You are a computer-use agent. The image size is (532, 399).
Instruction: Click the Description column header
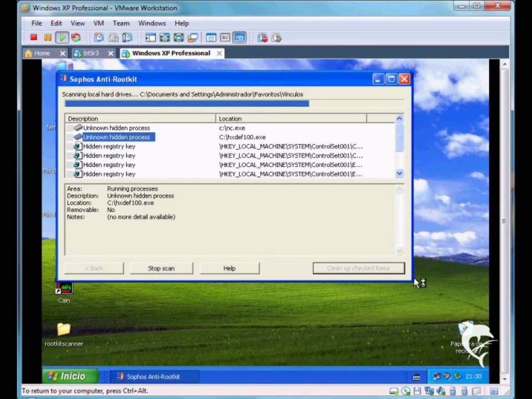pos(140,119)
